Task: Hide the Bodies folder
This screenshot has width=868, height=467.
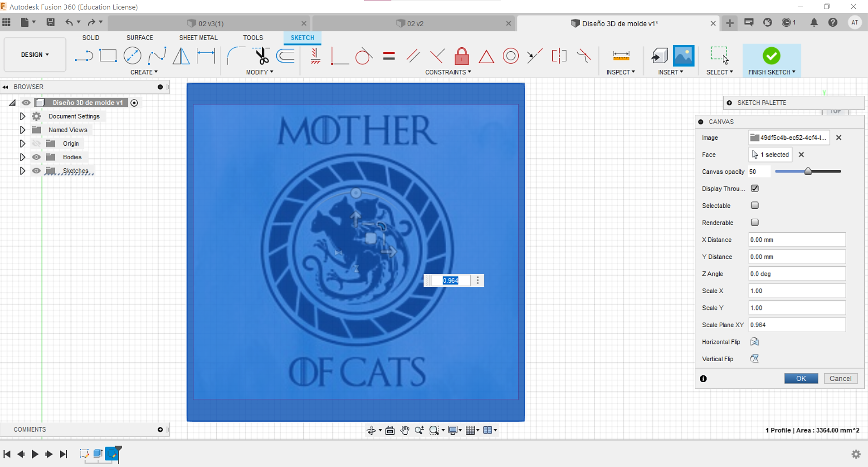Action: (36, 157)
